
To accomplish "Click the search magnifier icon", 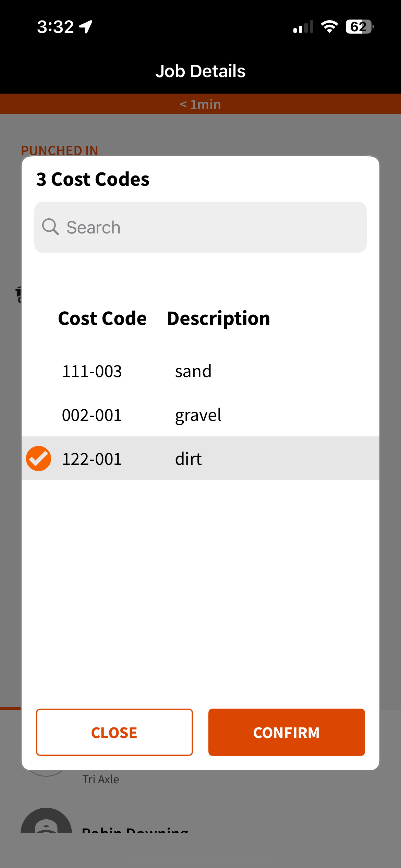I will 50,227.
